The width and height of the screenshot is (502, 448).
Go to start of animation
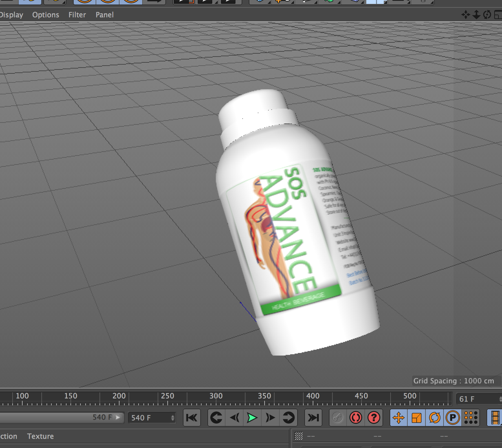pyautogui.click(x=192, y=418)
